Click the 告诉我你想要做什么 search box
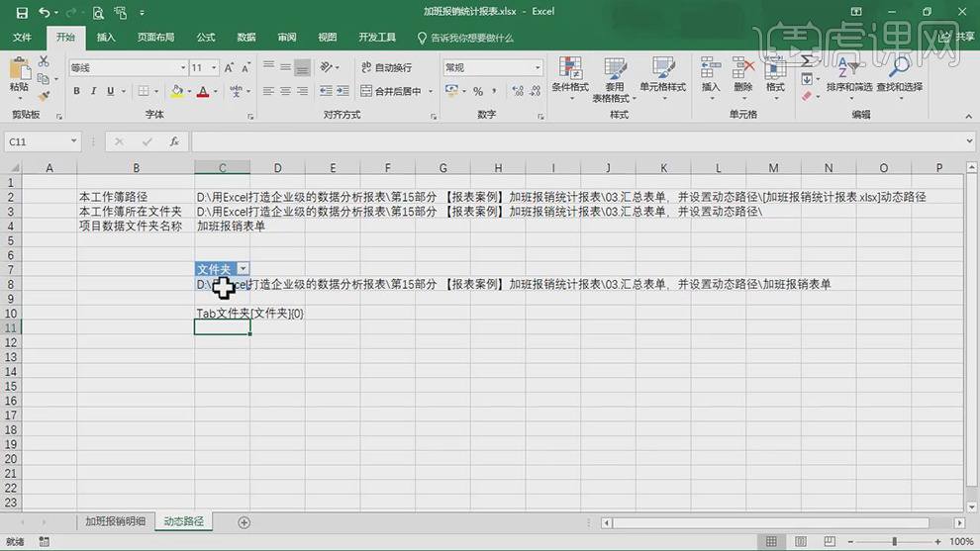 coord(465,39)
